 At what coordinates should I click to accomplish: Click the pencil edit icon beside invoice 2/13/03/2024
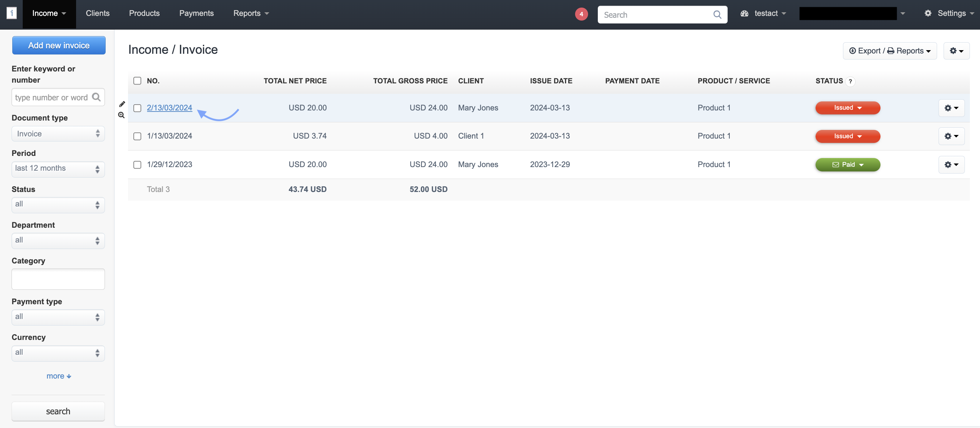pos(122,104)
